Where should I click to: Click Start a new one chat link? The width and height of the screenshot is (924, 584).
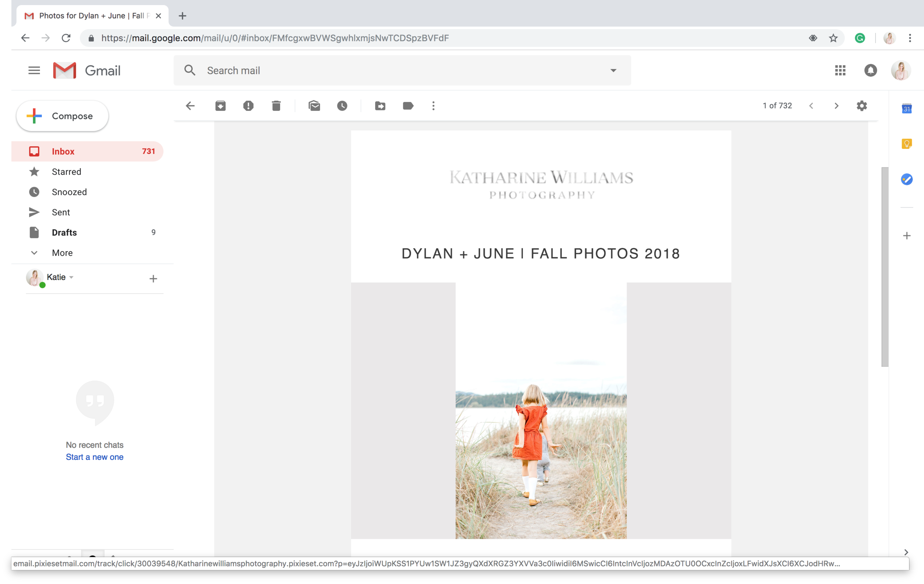click(94, 457)
